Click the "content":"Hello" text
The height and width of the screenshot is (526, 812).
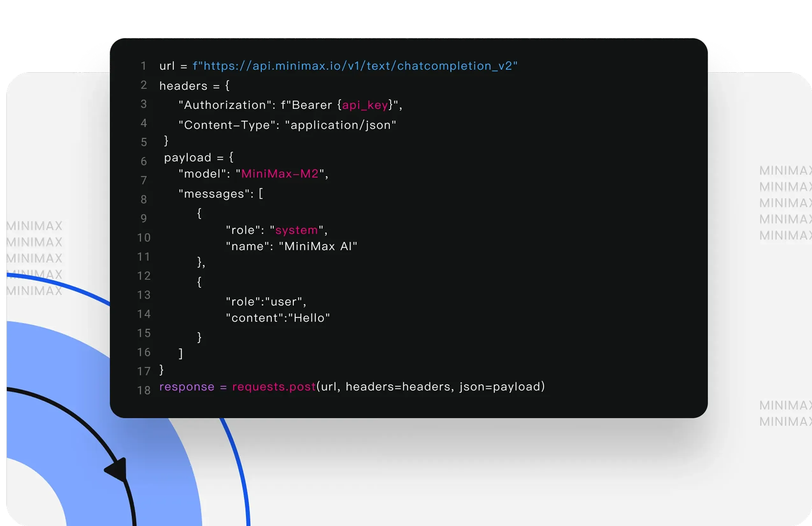278,318
